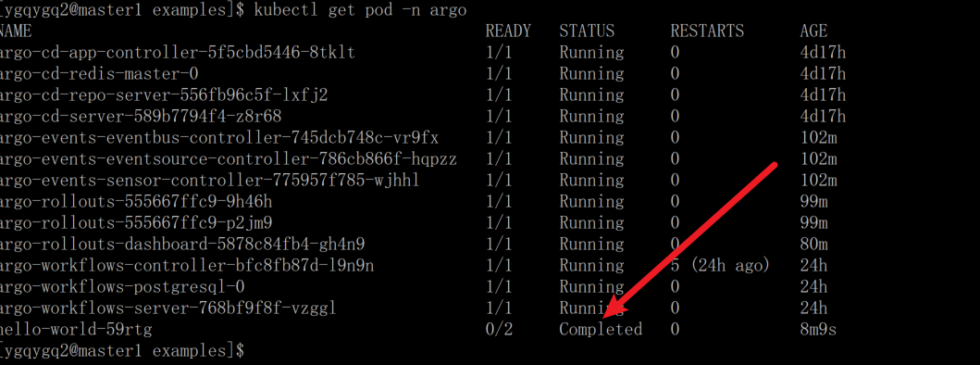This screenshot has width=980, height=365.
Task: Select pod name argo-workflows-controller-bfc8fb87d-l9n9n
Action: click(x=187, y=266)
